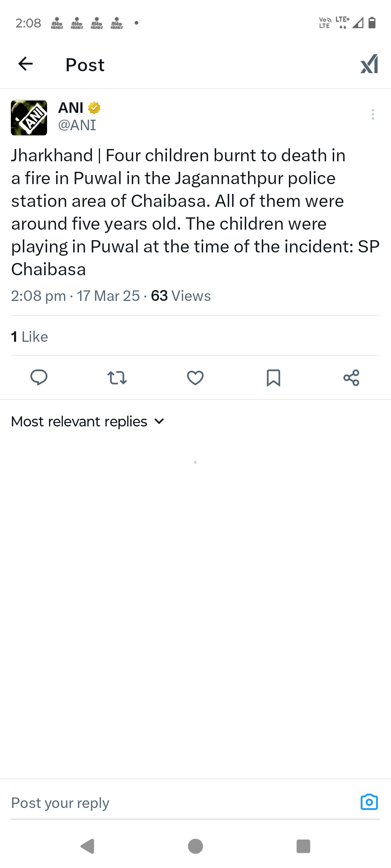Tap the gold verified badge next to ANI
The height and width of the screenshot is (868, 391).
click(94, 108)
